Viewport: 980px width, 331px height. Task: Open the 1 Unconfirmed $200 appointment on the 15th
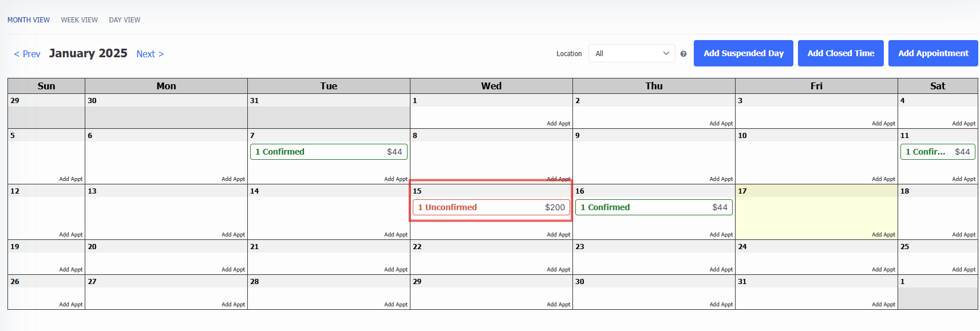coord(491,207)
